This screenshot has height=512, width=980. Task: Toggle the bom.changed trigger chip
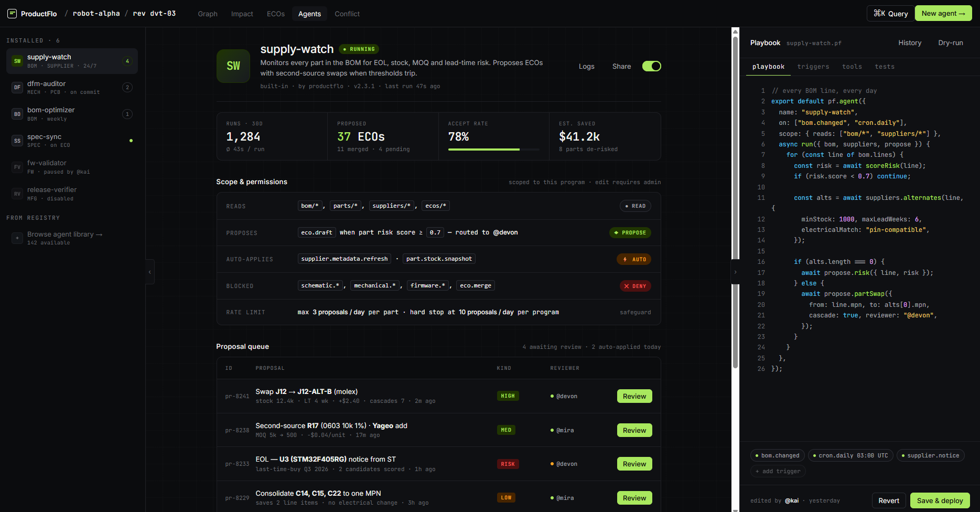pos(777,455)
